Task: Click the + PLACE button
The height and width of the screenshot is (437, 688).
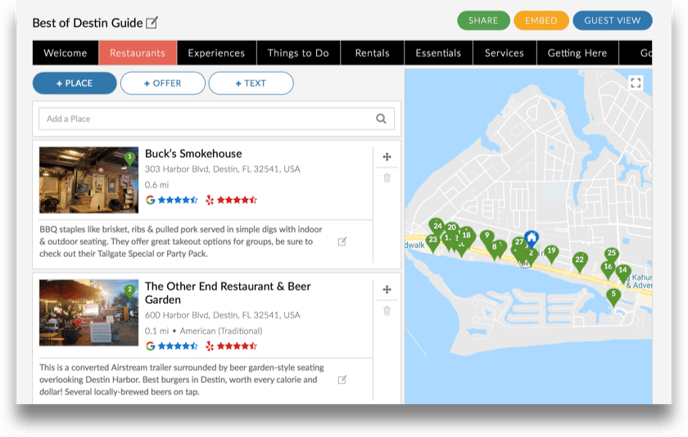Action: (x=75, y=83)
